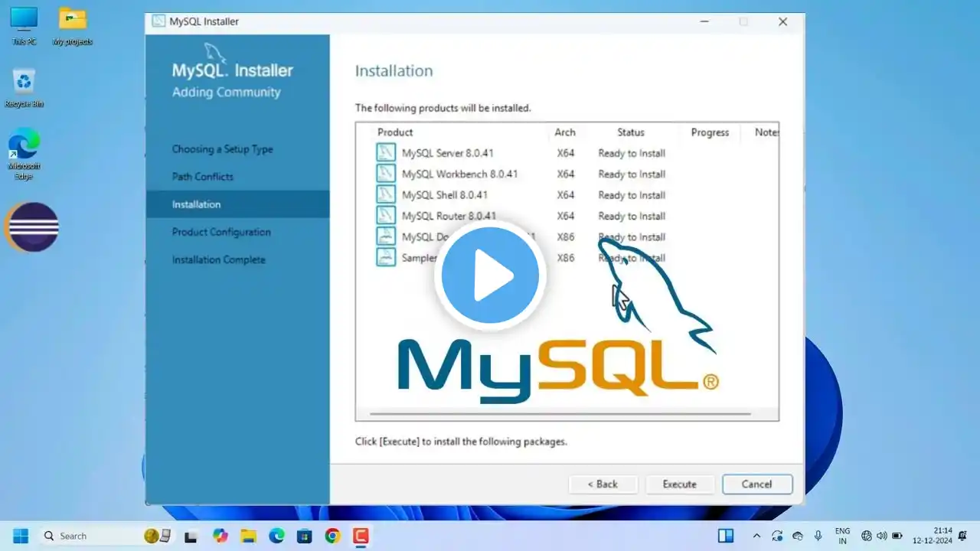Open the ENG IN language switcher
Viewport: 980px width, 551px height.
(x=842, y=536)
